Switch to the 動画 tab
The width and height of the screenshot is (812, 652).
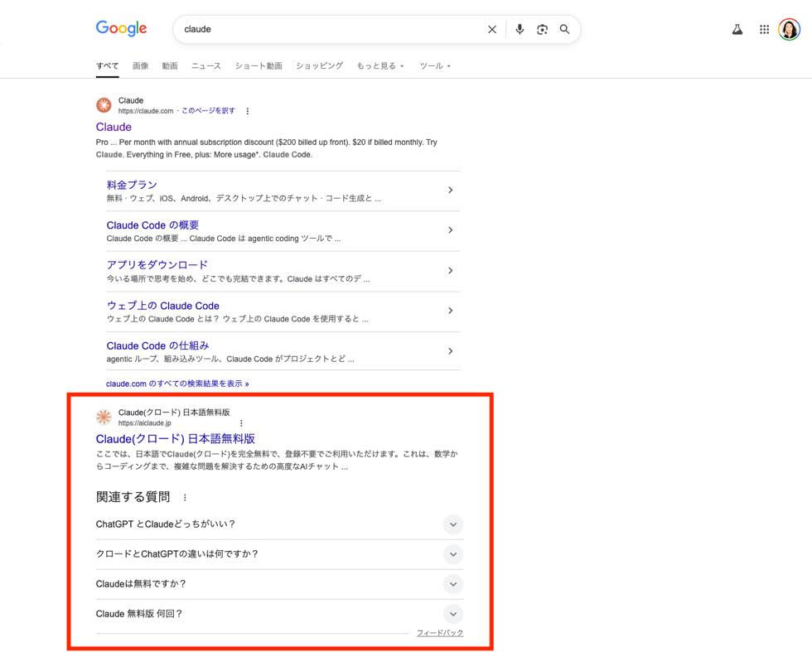click(x=170, y=65)
